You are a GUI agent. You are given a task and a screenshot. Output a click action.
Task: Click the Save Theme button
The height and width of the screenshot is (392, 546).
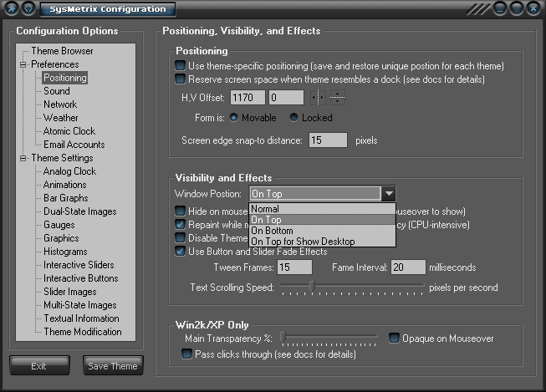coord(113,365)
